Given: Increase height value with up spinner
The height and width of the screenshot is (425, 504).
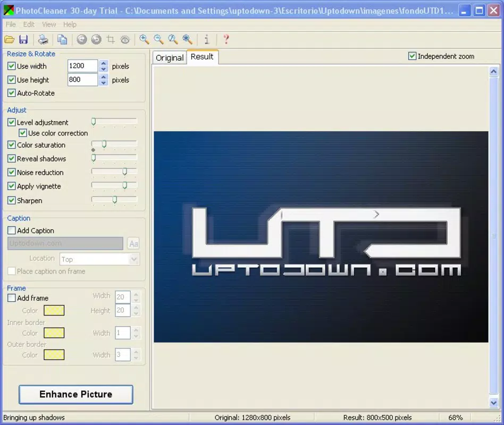Looking at the screenshot, I should click(103, 77).
